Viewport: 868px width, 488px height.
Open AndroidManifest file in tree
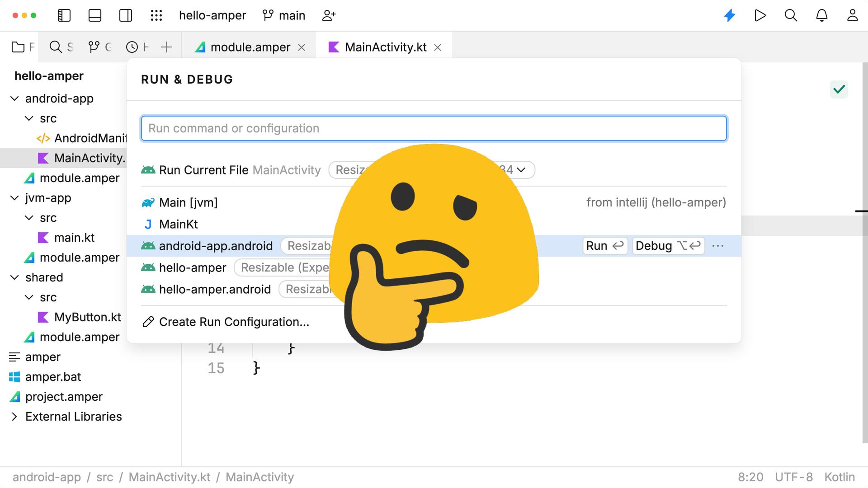click(x=82, y=138)
